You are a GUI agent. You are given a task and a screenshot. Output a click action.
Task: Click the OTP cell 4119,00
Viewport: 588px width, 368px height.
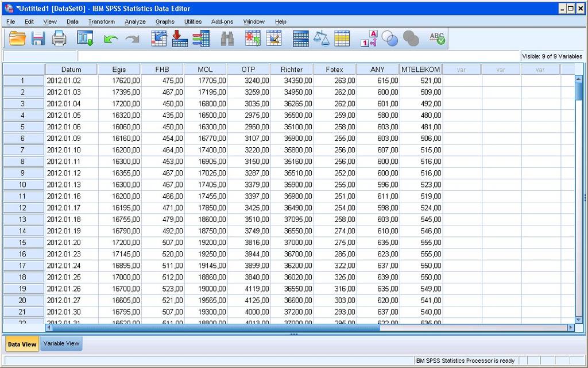249,289
